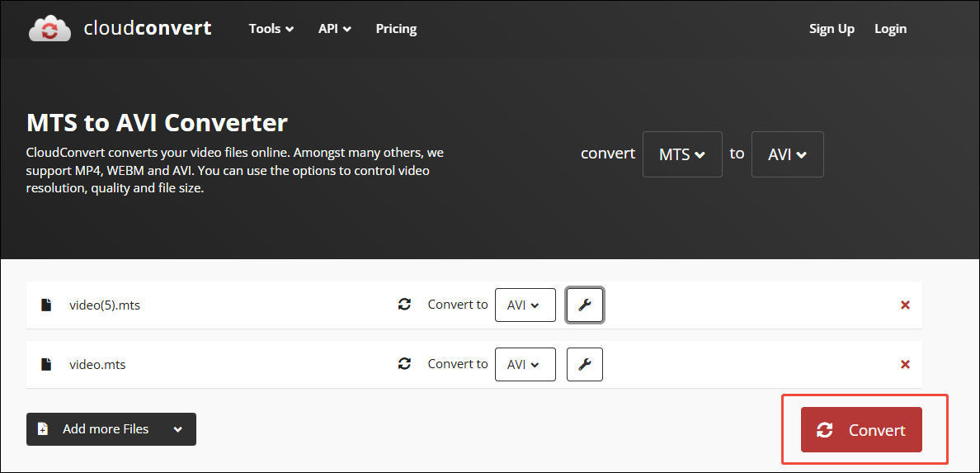Image resolution: width=980 pixels, height=473 pixels.
Task: Select the video(5).mts file name
Action: [x=105, y=305]
